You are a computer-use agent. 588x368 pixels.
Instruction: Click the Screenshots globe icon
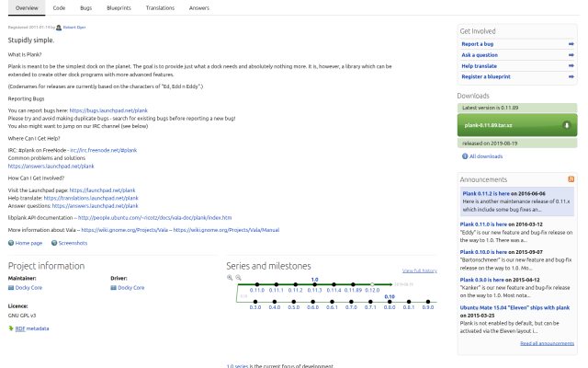click(x=54, y=243)
